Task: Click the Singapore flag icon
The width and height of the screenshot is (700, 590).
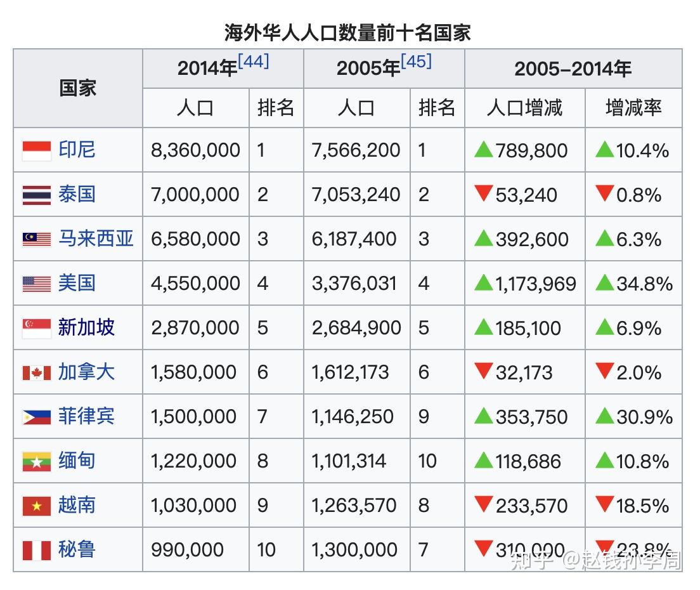Action: pyautogui.click(x=36, y=328)
